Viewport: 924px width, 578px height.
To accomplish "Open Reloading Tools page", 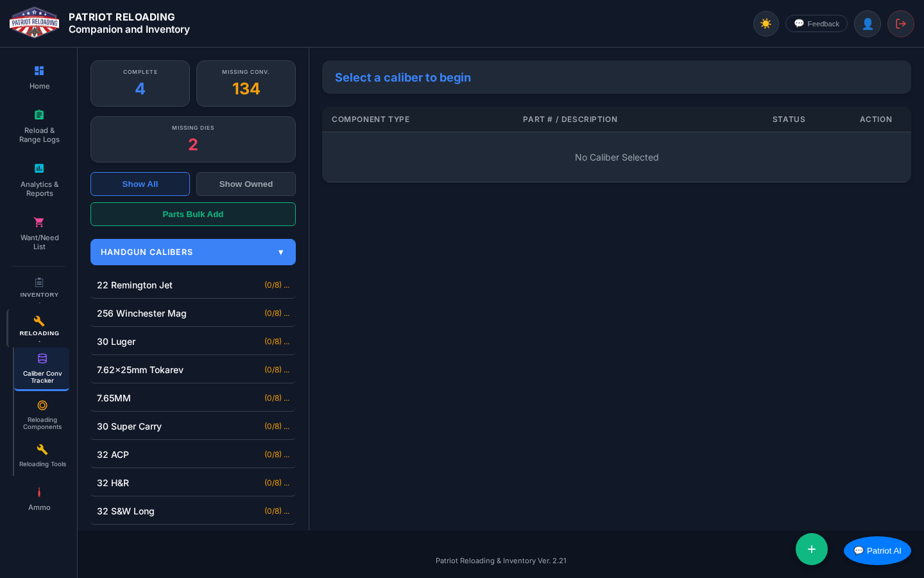I will coord(42,455).
